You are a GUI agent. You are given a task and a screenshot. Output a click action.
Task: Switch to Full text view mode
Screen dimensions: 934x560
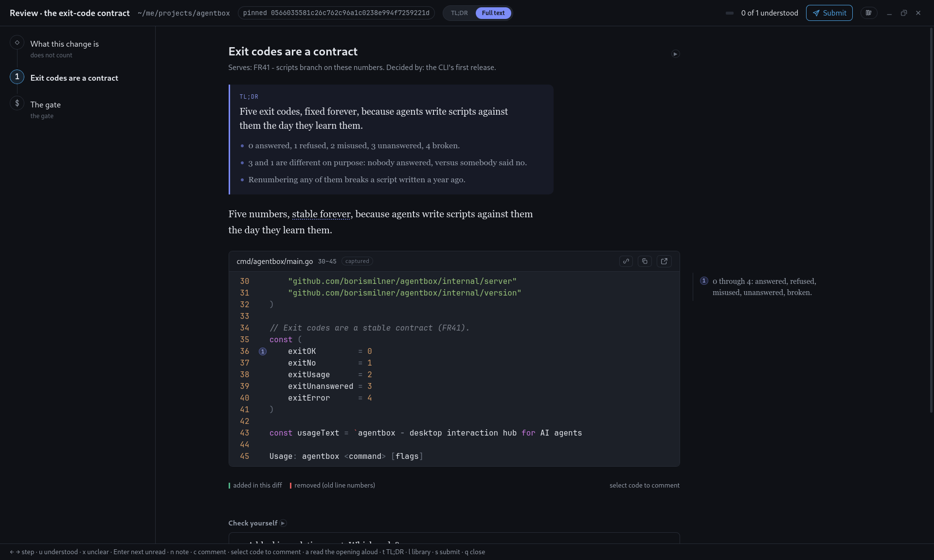coord(493,13)
